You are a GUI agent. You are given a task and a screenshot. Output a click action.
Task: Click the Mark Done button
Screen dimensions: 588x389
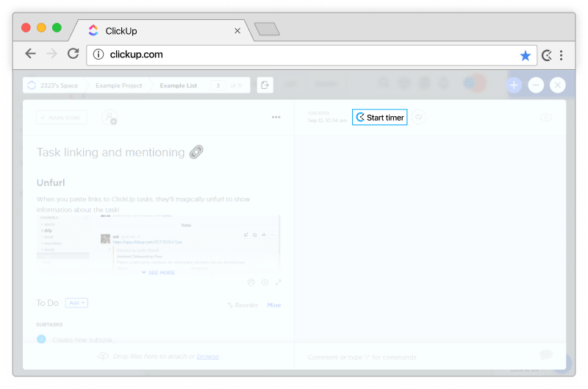[x=62, y=118]
